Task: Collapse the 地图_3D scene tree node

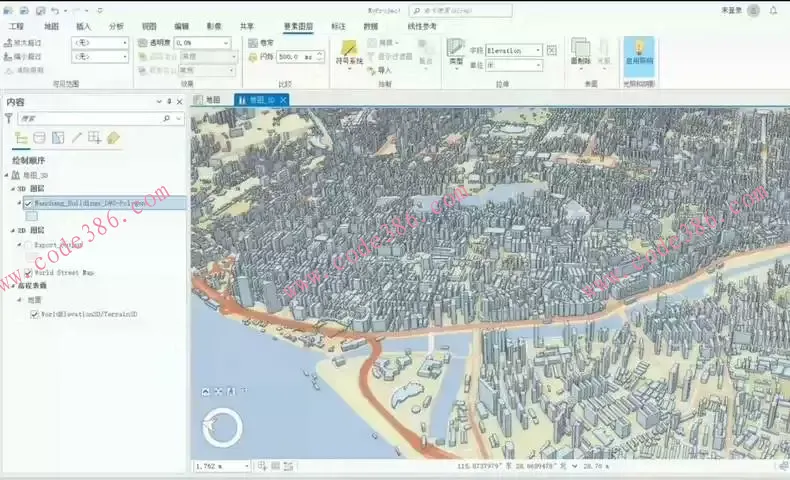Action: coord(7,175)
